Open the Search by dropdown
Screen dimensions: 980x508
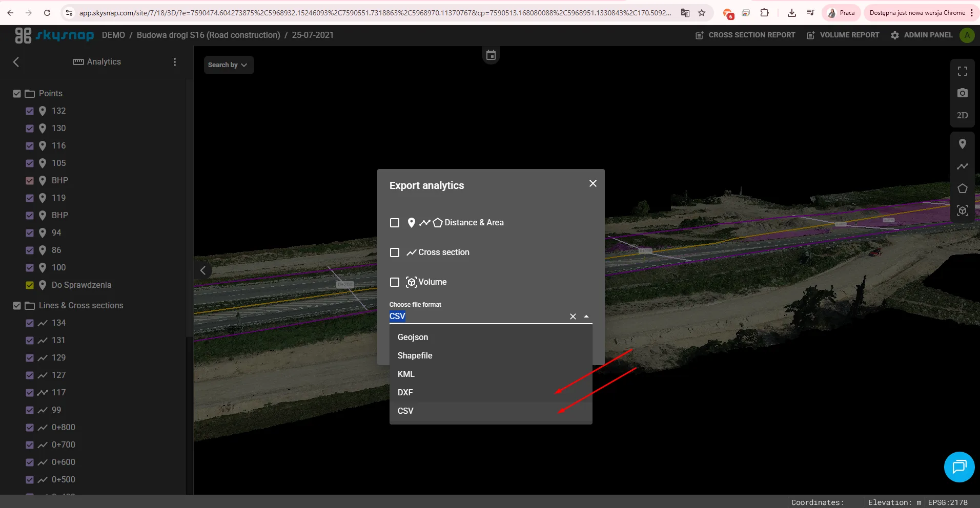228,65
